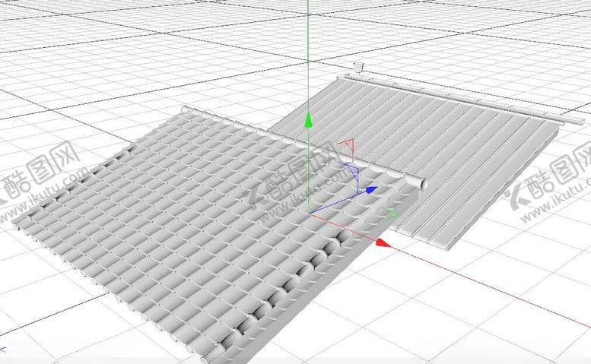Select the green outlined triangle plane handle
This screenshot has height=364, width=591.
click(390, 213)
